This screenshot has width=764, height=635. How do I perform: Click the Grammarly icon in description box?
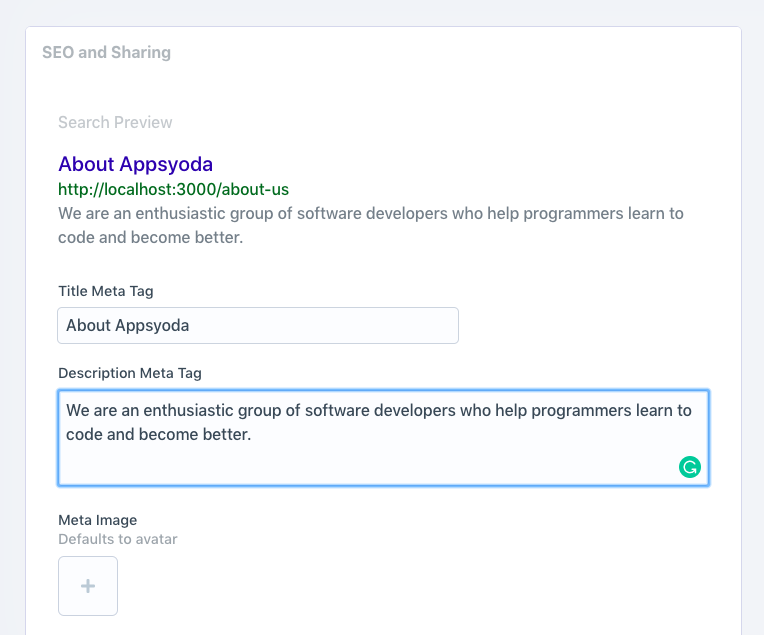[689, 467]
